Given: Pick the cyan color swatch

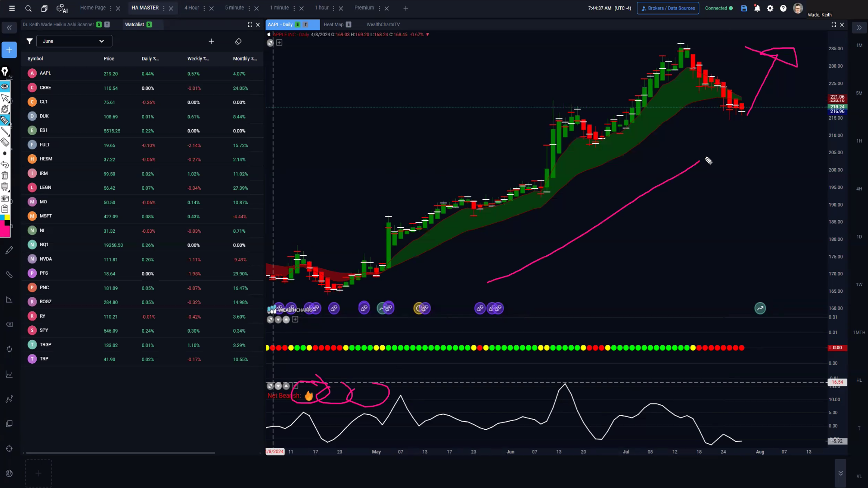Looking at the screenshot, I should click(x=2, y=217).
